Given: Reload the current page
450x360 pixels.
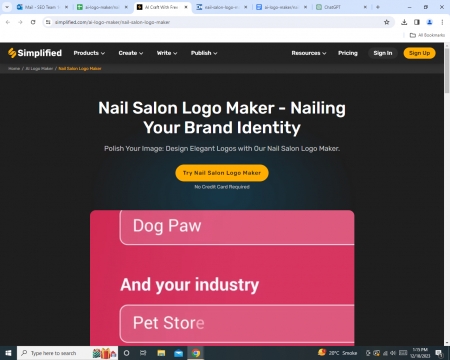Looking at the screenshot, I should (x=33, y=22).
